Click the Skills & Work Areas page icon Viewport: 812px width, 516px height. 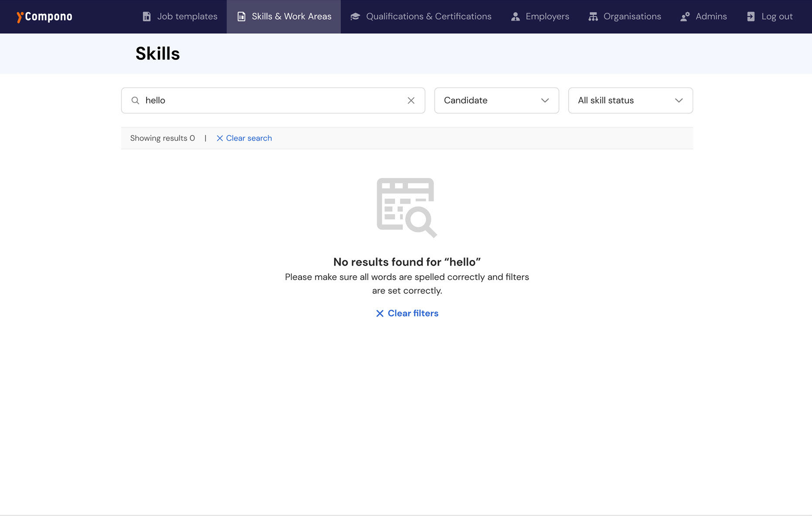[x=241, y=17]
